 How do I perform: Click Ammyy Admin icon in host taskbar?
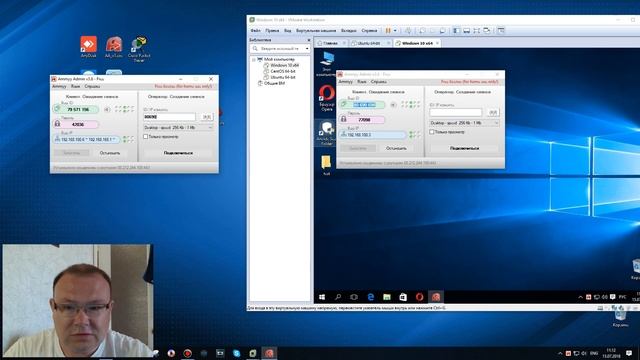point(269,353)
